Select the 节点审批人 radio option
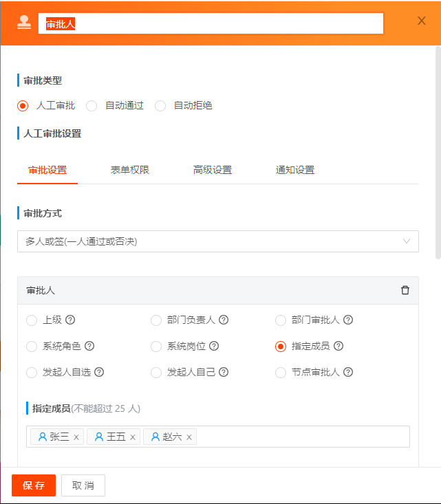Screen dimensions: 441x504 [281, 373]
